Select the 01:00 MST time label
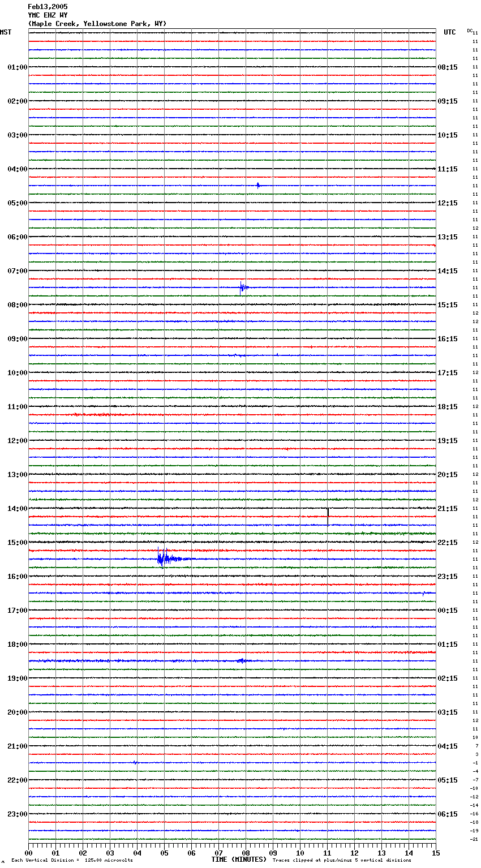The width and height of the screenshot is (481, 868). [18, 67]
